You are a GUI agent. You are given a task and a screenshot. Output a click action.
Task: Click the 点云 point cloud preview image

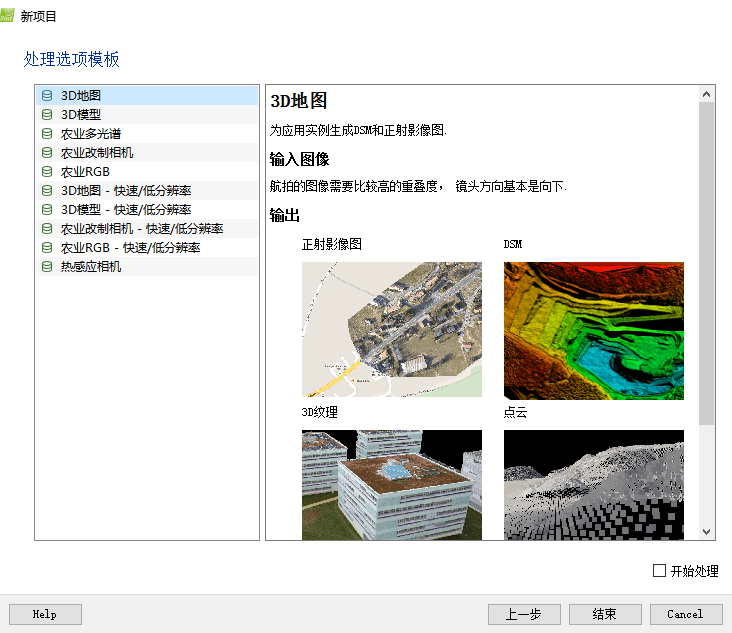(594, 485)
